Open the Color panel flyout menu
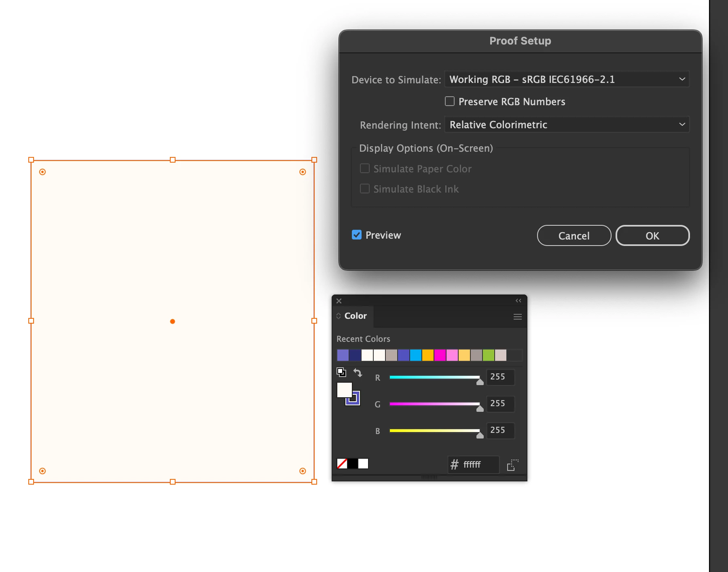The width and height of the screenshot is (728, 572). [517, 317]
